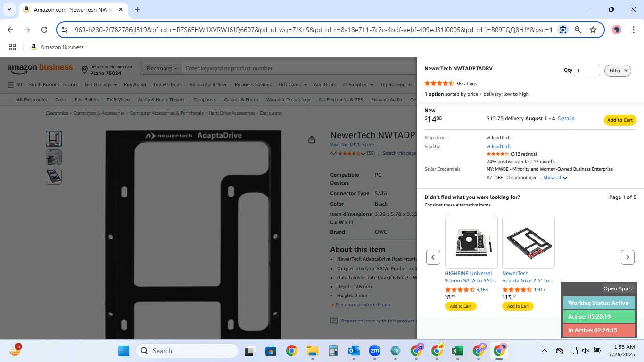The image size is (644, 362).
Task: Open Chrome three-dot menu
Action: [x=634, y=30]
